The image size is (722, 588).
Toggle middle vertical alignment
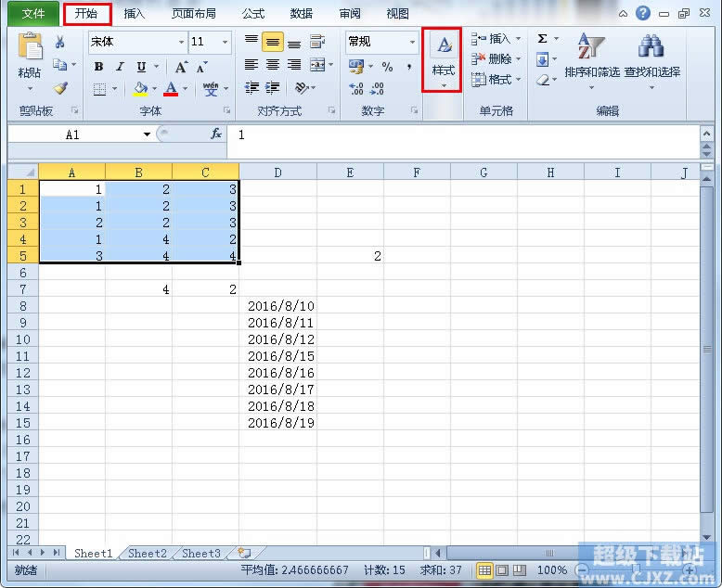273,42
